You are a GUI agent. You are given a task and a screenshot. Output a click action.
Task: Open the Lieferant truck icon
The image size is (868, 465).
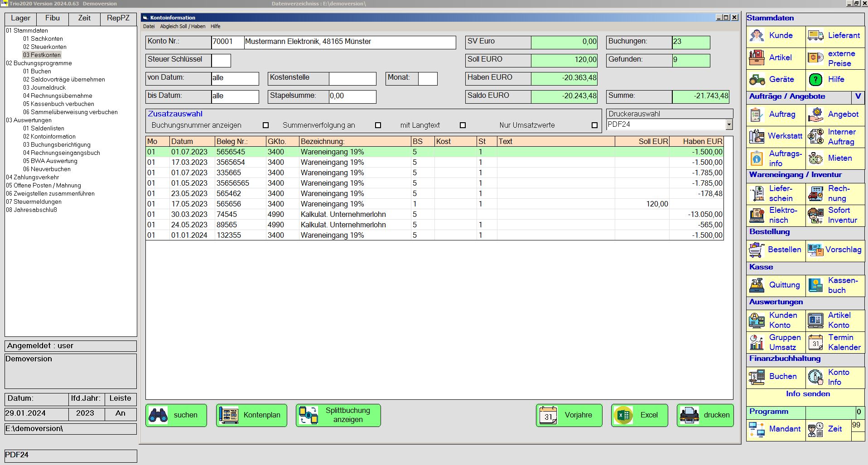(815, 35)
